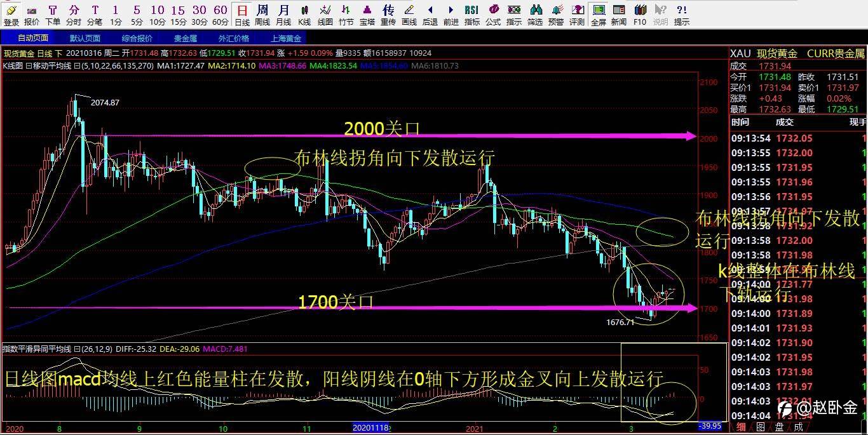The width and height of the screenshot is (868, 435).
Task: Click the MACD indicator label 指数平滑异同平均线
Action: click(37, 349)
